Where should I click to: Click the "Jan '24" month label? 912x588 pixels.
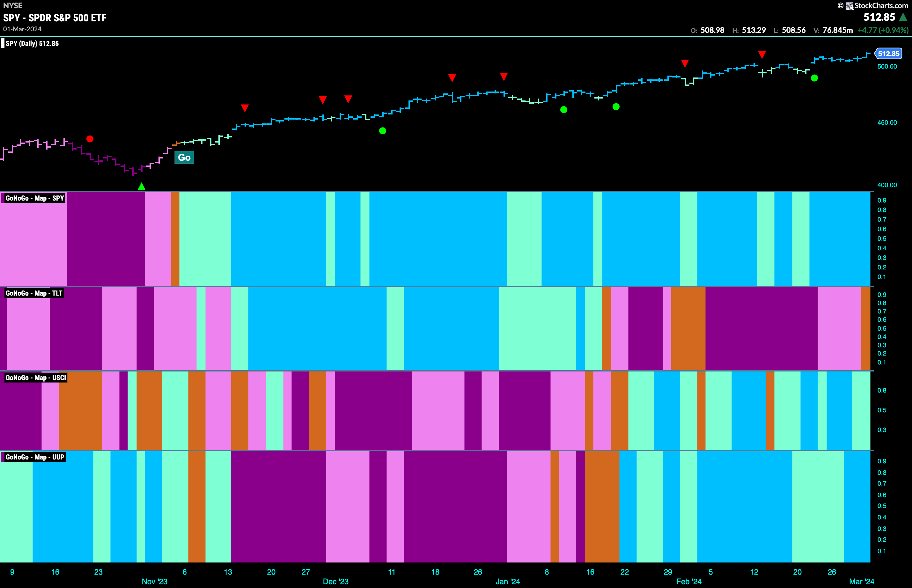[x=508, y=582]
